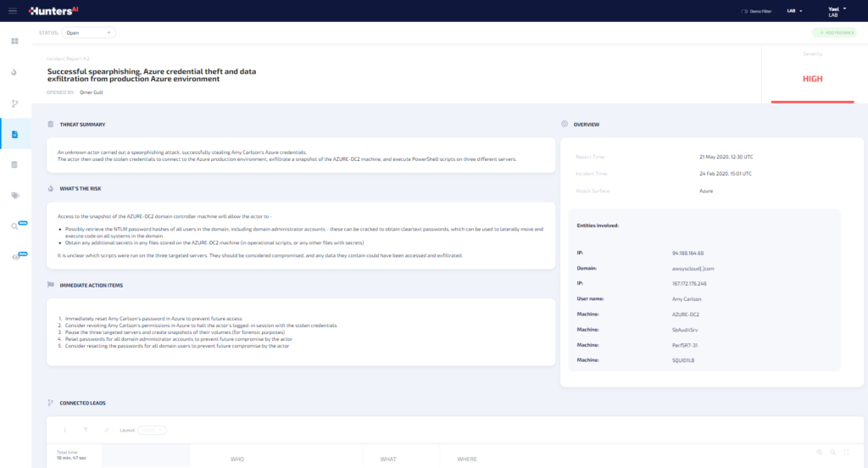Open the beta eye icon in sidebar
Image resolution: width=868 pixels, height=468 pixels.
[15, 257]
